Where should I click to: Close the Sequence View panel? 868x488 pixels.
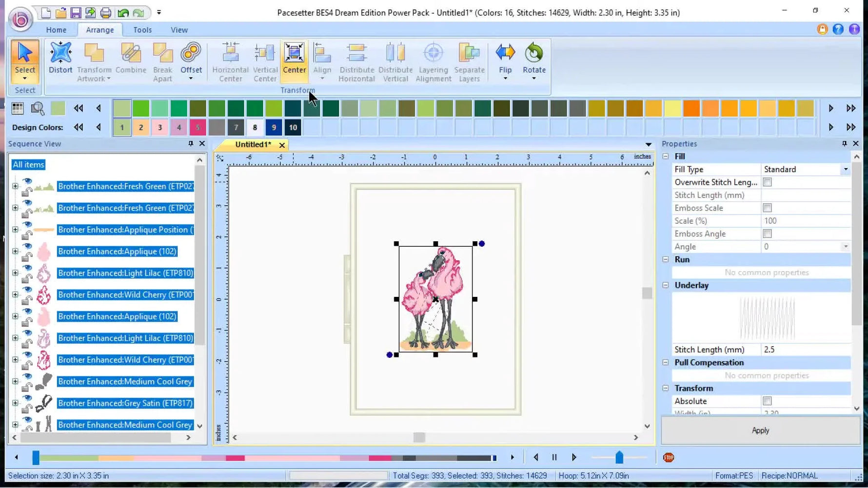tap(202, 144)
